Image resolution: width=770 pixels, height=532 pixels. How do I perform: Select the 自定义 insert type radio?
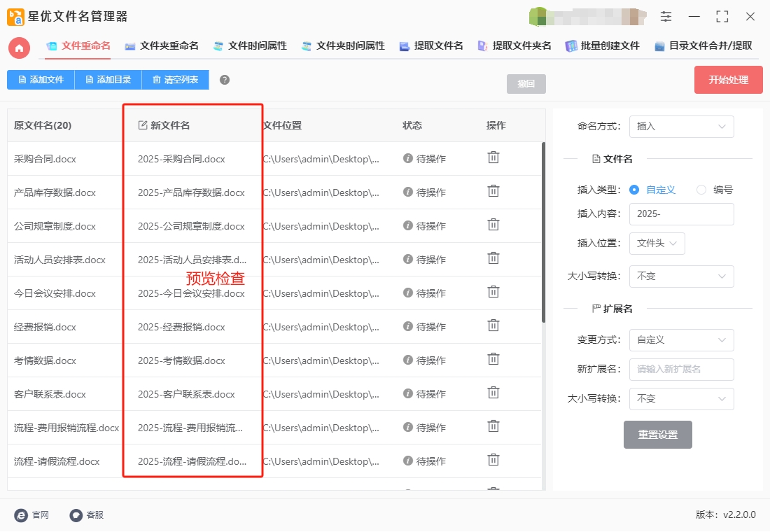[634, 190]
